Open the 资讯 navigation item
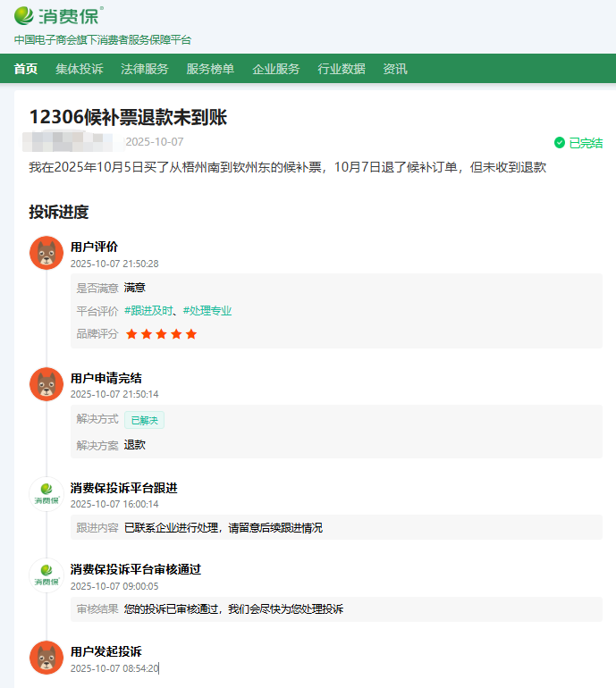Screen dimensions: 616x688 (x=394, y=69)
